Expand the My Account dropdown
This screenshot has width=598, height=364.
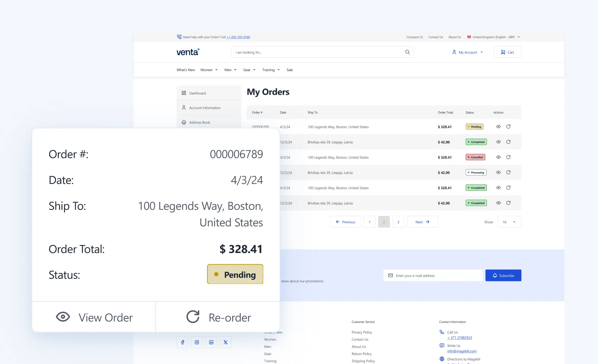[467, 52]
